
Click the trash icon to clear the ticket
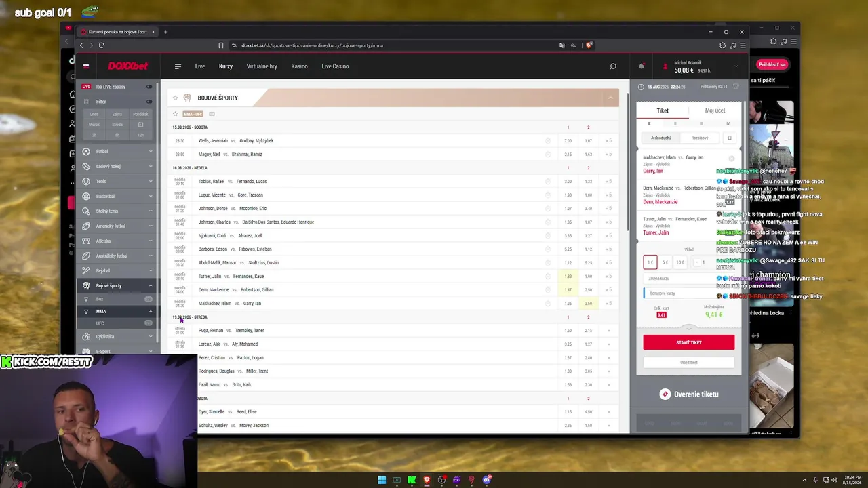tap(730, 138)
